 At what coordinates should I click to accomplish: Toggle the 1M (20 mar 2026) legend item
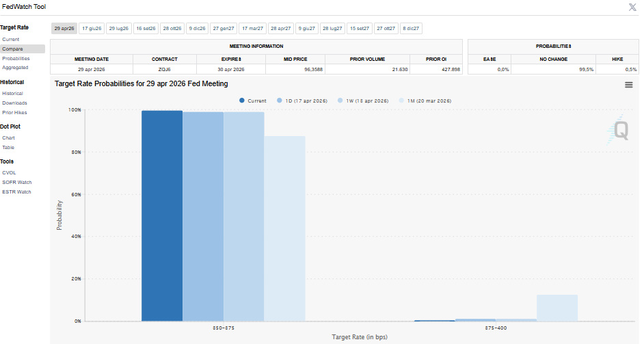429,101
